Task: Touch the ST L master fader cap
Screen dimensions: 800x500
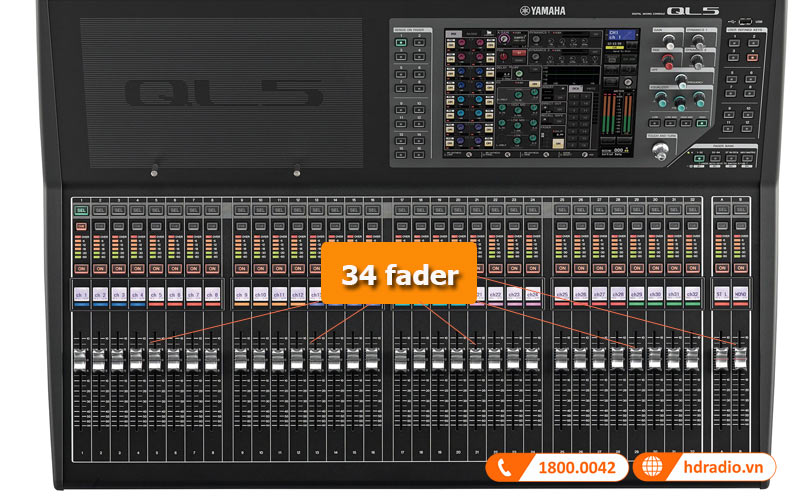Action: 721,358
